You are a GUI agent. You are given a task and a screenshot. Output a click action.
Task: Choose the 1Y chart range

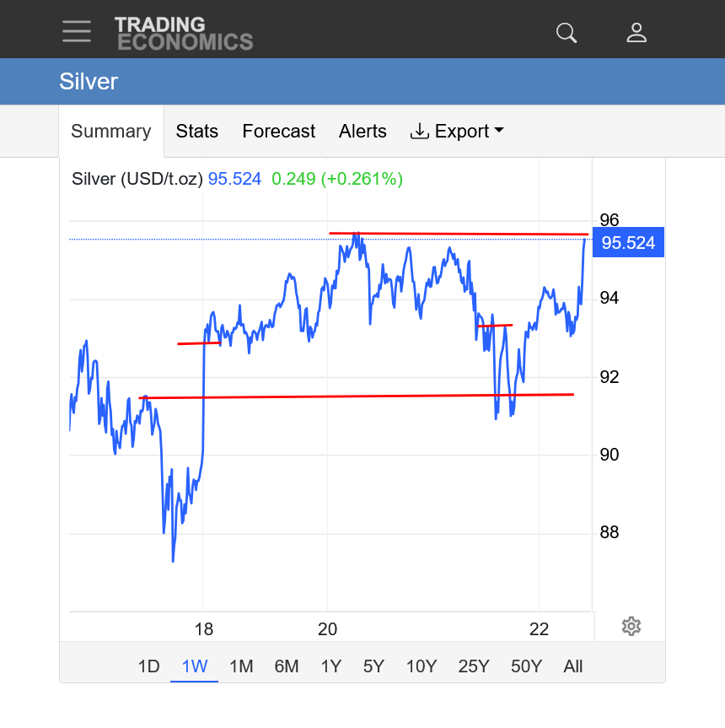click(x=331, y=666)
